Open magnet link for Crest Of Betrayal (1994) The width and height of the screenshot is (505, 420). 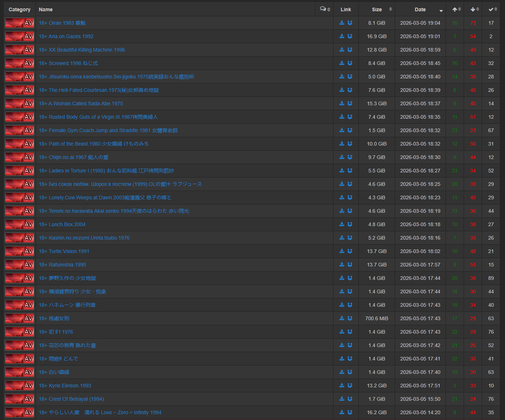350,399
